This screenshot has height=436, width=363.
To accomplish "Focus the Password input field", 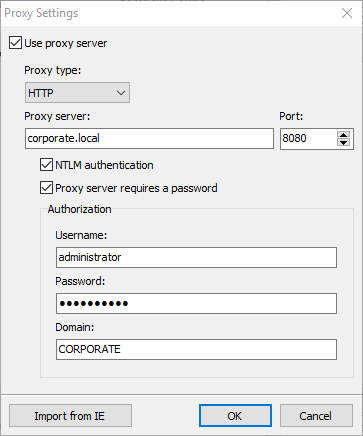I will (x=196, y=303).
